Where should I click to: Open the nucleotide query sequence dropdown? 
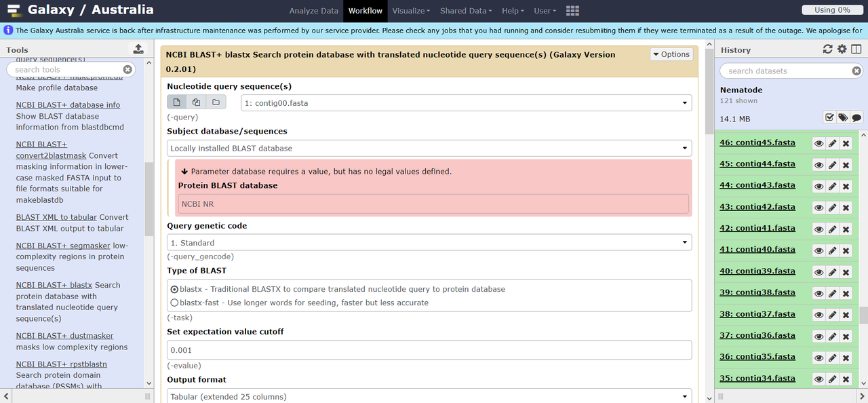(466, 103)
